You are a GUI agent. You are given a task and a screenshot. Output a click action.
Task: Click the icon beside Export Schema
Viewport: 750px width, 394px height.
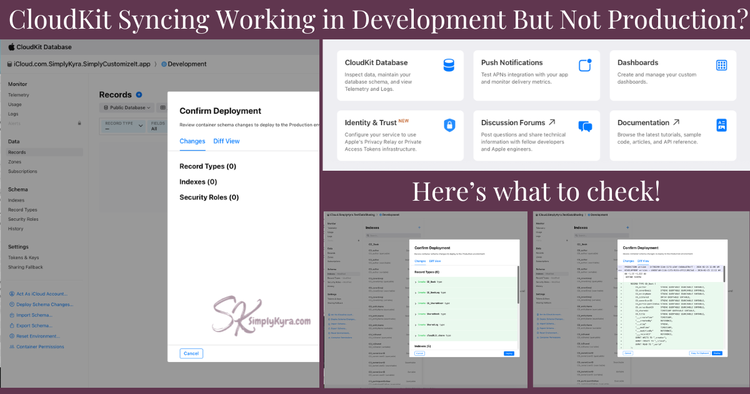(x=12, y=326)
